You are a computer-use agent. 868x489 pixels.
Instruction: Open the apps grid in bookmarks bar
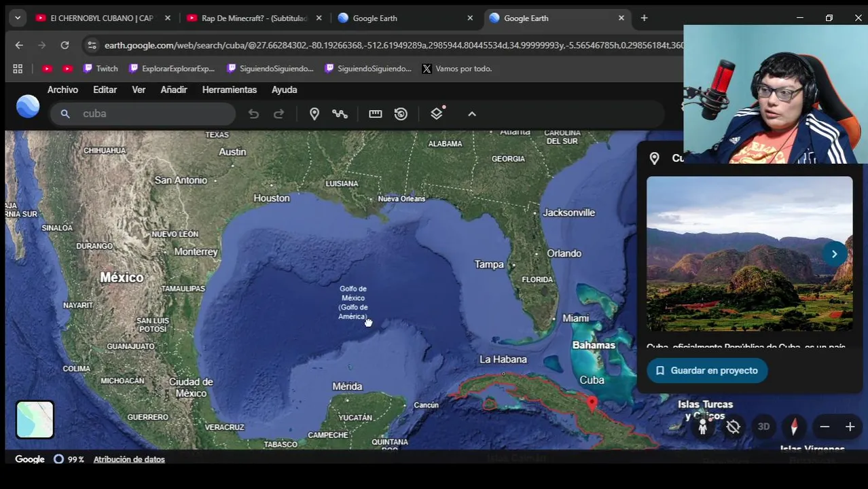coord(18,69)
